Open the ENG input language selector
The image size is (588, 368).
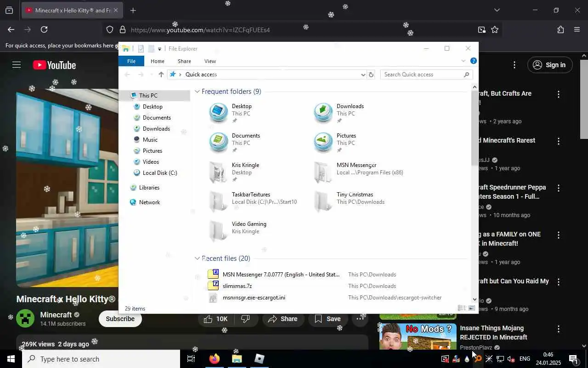coord(525,359)
